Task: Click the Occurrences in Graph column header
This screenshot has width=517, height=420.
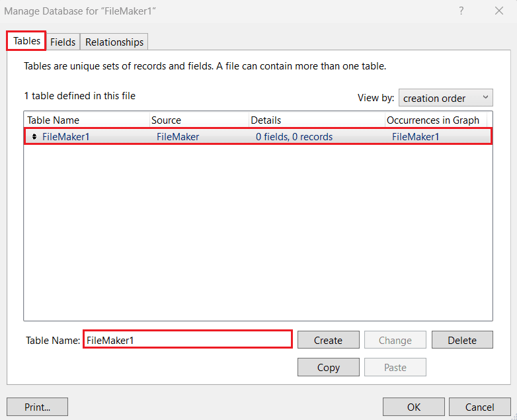Action: 436,120
